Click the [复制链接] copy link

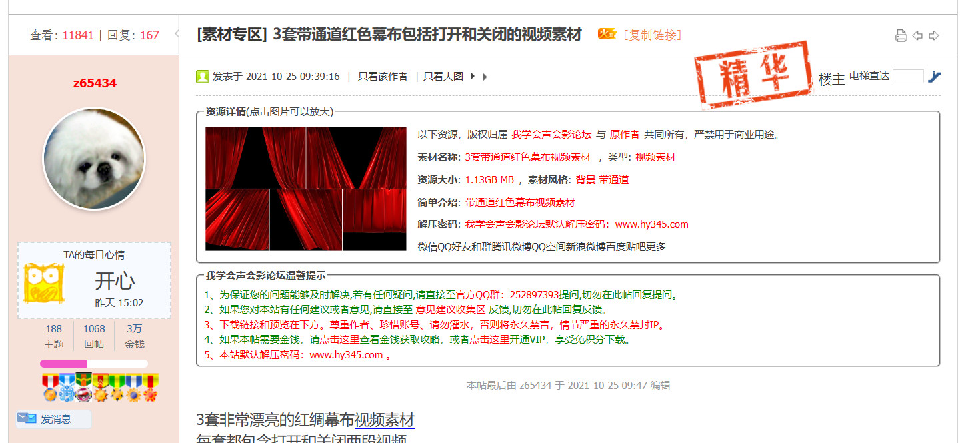coord(652,35)
